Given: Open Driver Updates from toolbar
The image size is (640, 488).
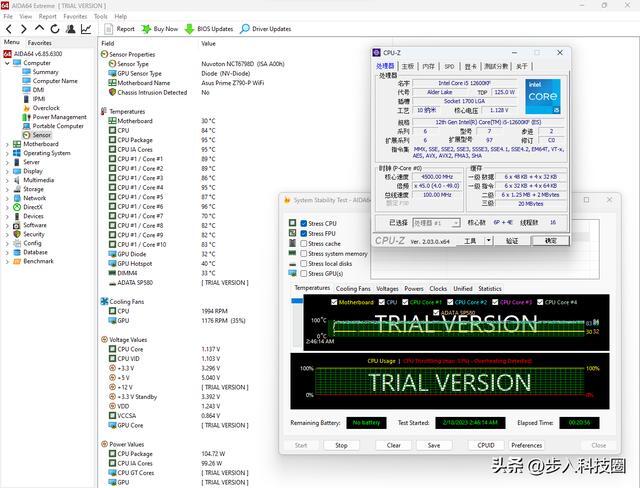Looking at the screenshot, I should (266, 29).
